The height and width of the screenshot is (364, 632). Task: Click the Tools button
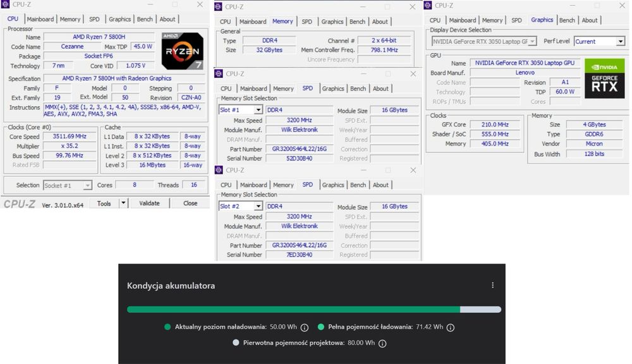(104, 203)
